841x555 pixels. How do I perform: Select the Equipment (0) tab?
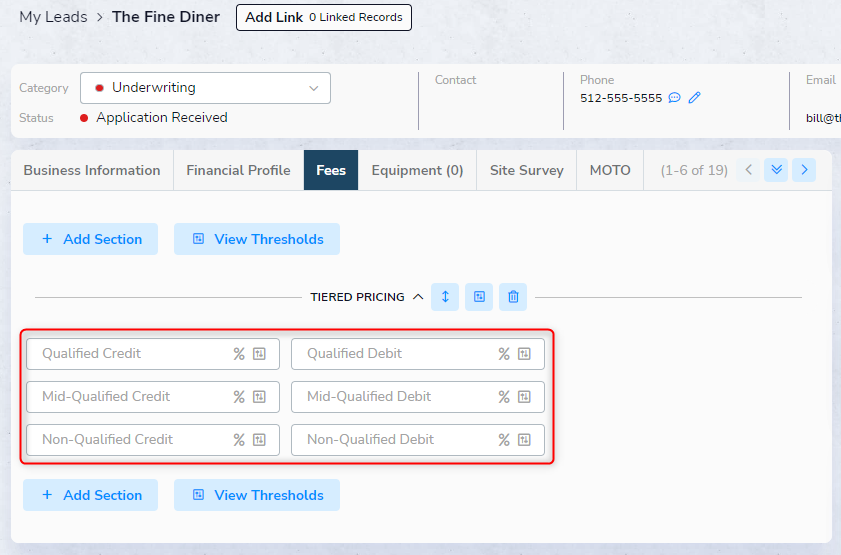pos(417,170)
